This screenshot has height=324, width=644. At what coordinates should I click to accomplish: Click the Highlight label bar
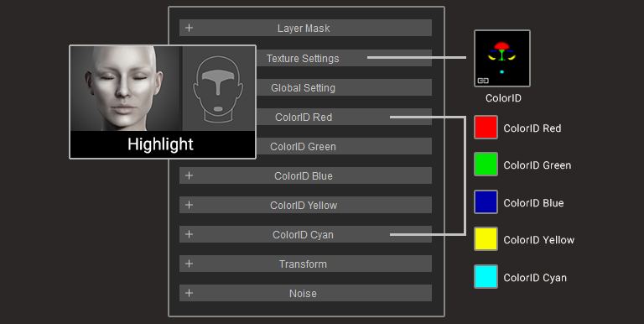[163, 144]
